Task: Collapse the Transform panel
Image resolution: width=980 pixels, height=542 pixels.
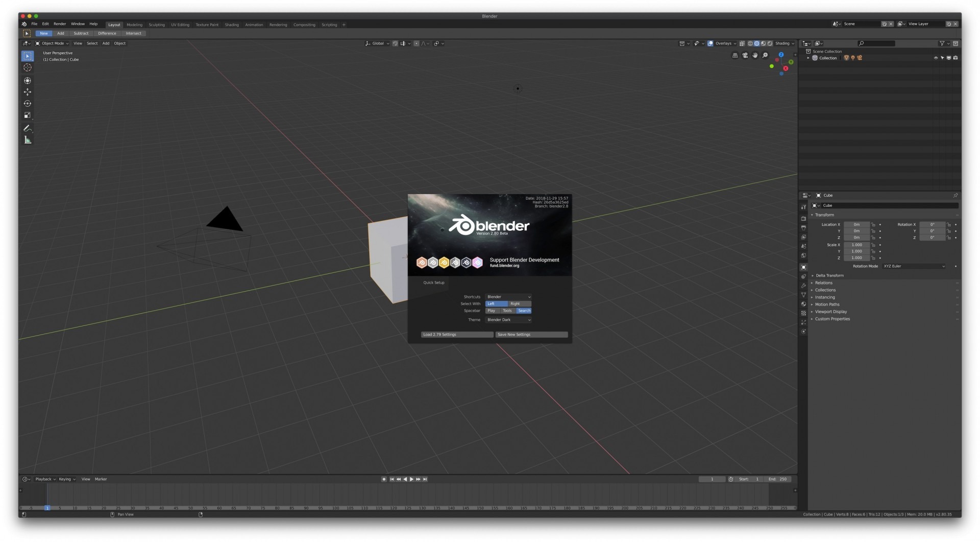Action: coord(824,215)
